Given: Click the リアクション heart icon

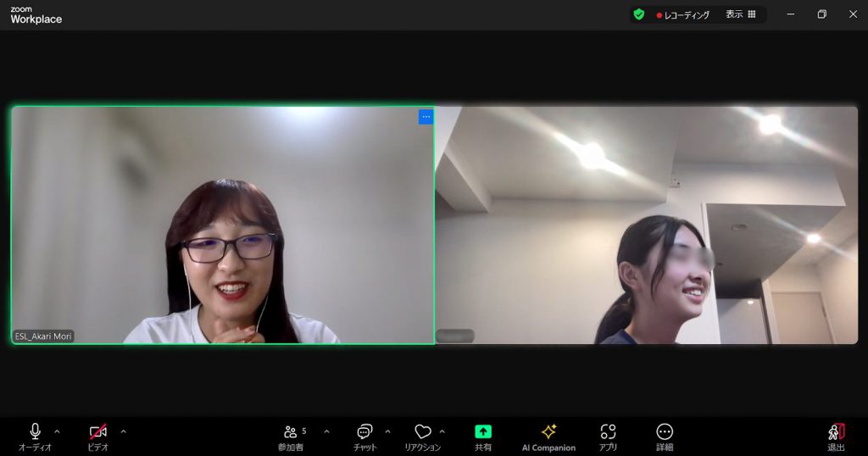Looking at the screenshot, I should (422, 432).
